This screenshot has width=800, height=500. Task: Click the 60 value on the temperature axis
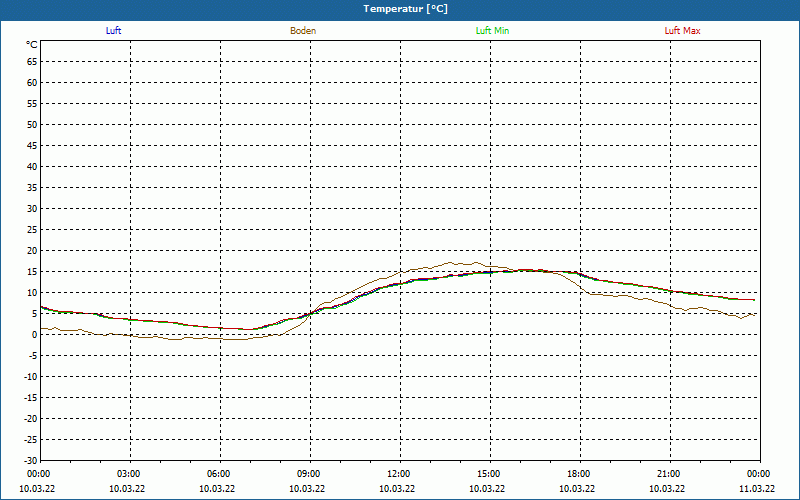[x=32, y=83]
